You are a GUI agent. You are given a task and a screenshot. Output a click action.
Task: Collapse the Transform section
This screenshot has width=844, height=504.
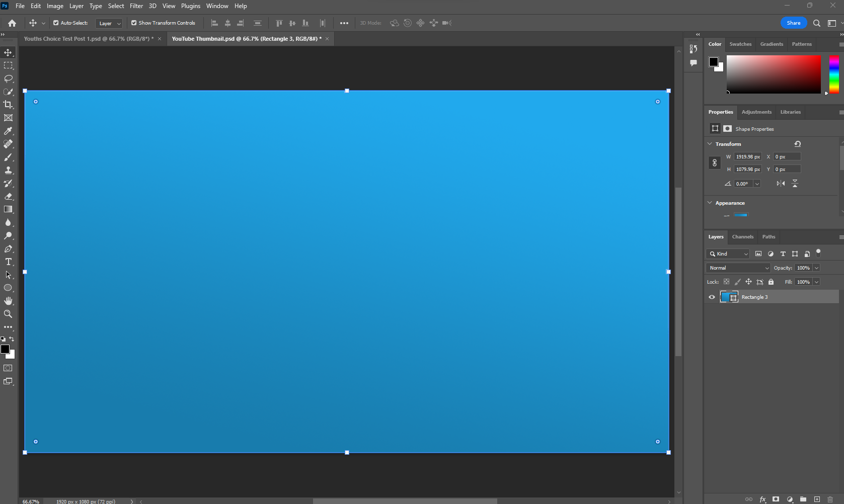pyautogui.click(x=710, y=144)
